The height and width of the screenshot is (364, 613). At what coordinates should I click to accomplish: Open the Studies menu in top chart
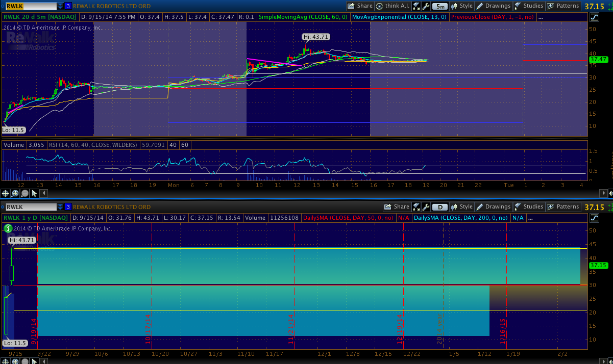point(529,6)
